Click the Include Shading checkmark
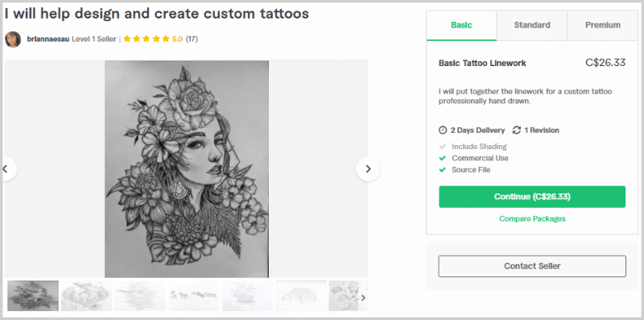 click(442, 147)
